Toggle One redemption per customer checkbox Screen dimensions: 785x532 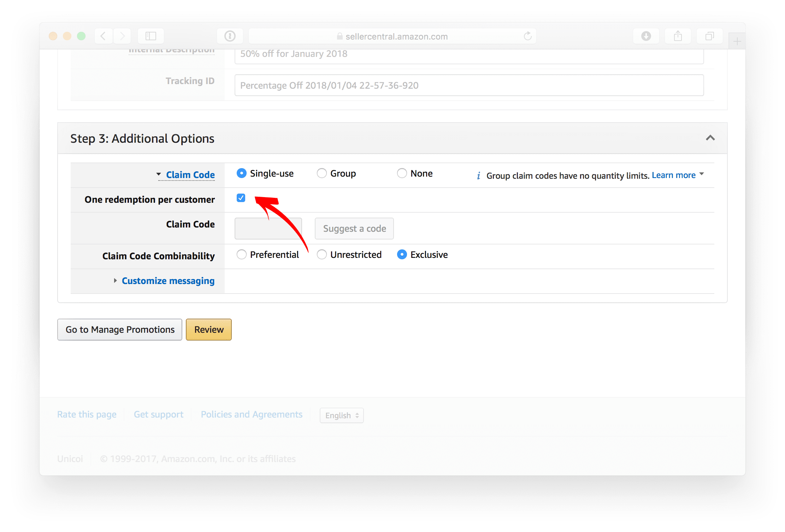pyautogui.click(x=241, y=198)
